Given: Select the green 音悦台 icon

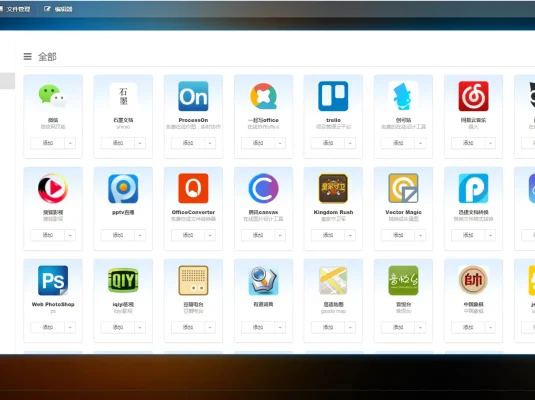Looking at the screenshot, I should (403, 281).
